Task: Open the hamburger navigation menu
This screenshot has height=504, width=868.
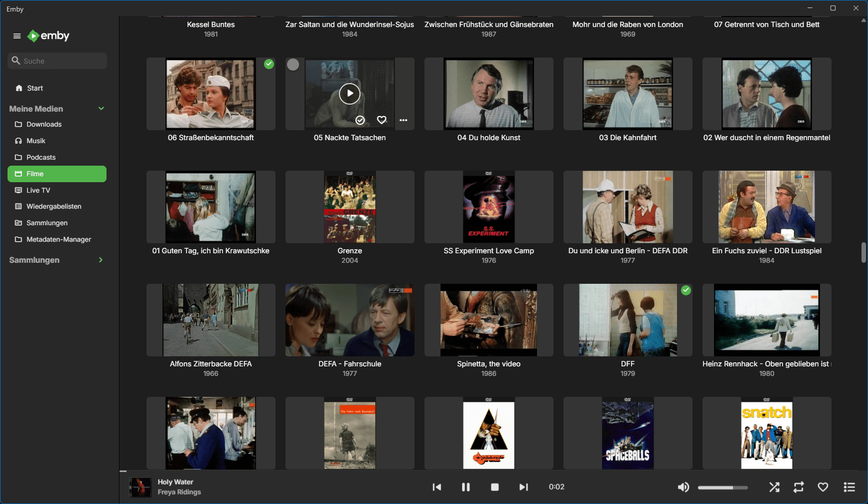Action: point(17,36)
